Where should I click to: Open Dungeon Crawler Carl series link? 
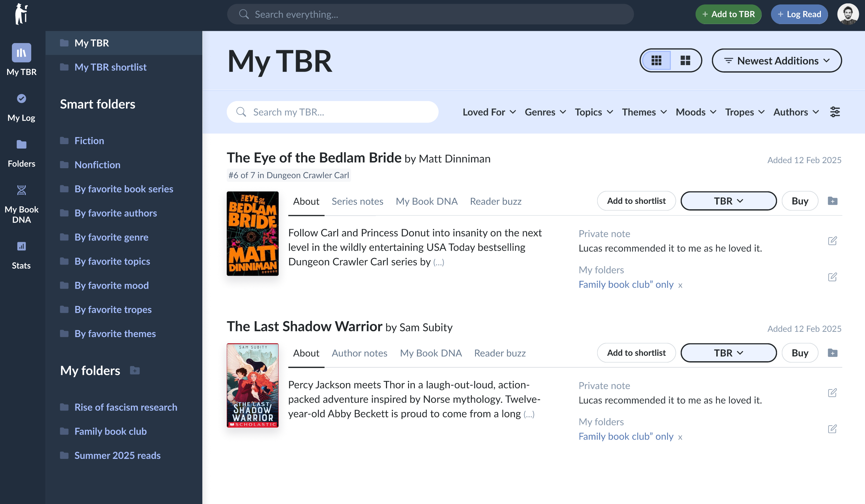pyautogui.click(x=288, y=175)
